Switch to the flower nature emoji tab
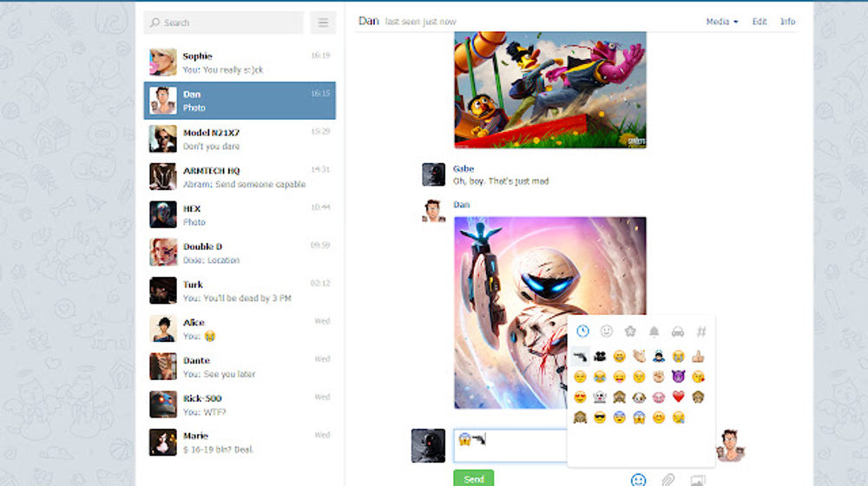Viewport: 868px width, 486px height. tap(630, 331)
